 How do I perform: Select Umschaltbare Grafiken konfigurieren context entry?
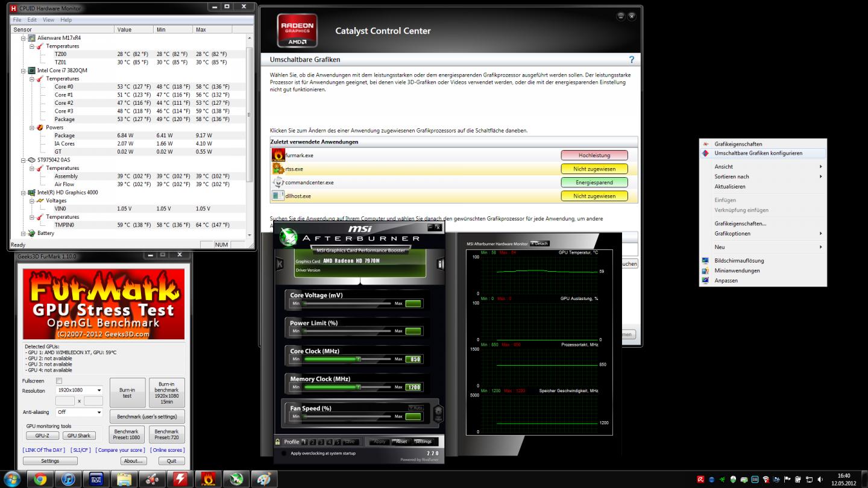(x=763, y=153)
